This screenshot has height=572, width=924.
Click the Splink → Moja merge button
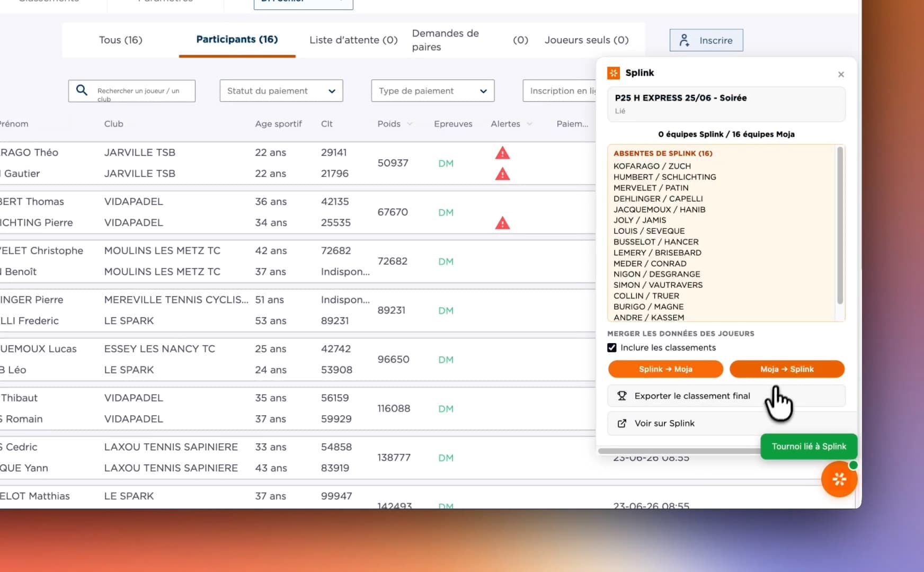tap(665, 369)
